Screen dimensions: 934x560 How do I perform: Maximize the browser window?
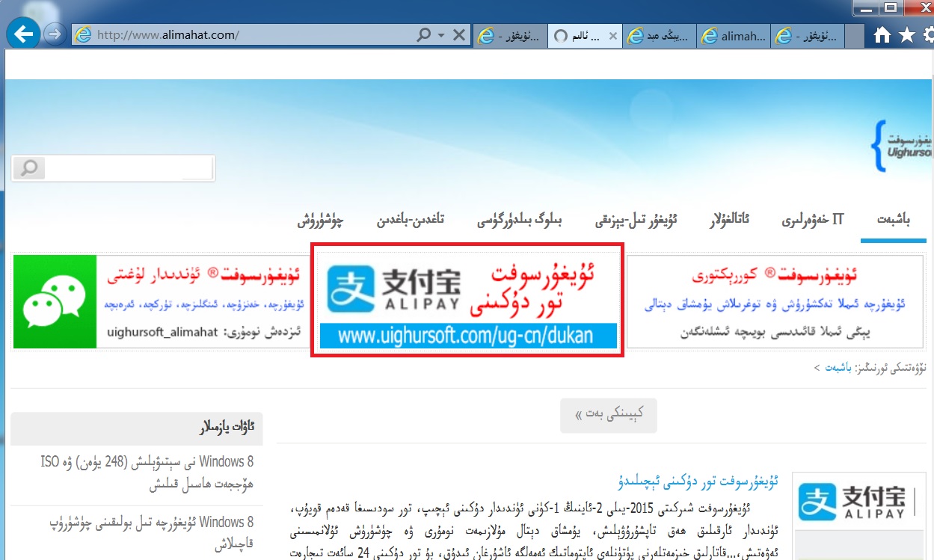pyautogui.click(x=889, y=9)
